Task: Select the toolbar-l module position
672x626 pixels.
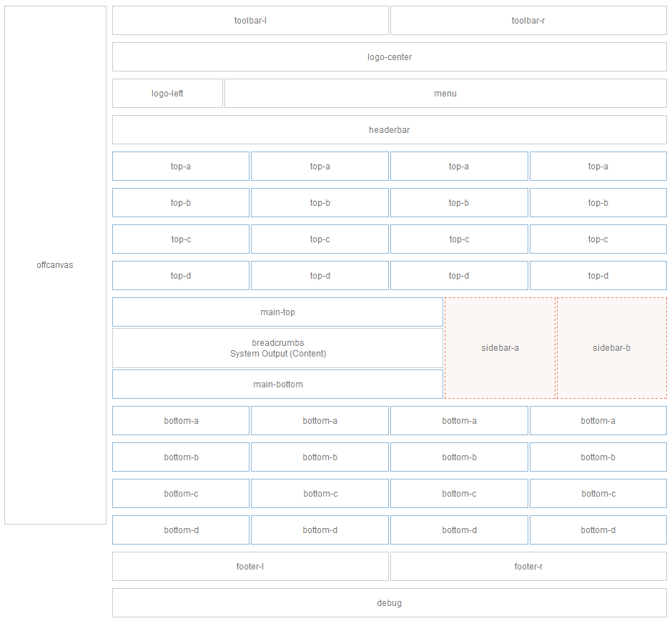Action: (249, 21)
